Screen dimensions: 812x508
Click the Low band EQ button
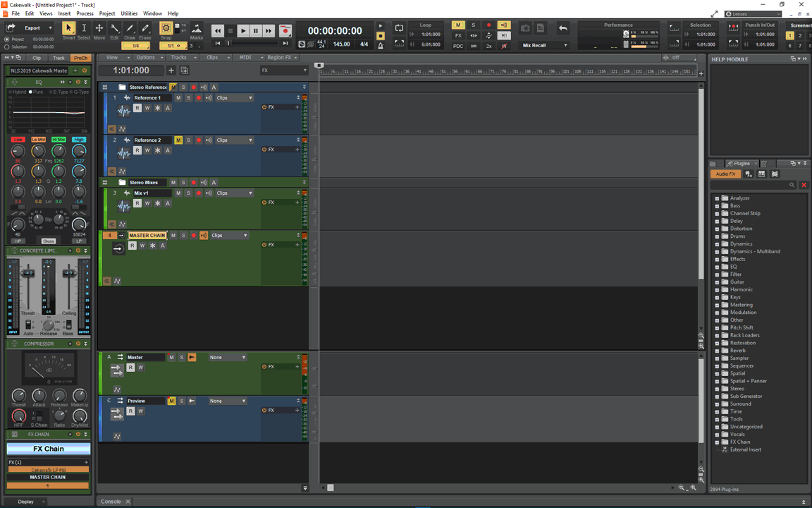tap(18, 140)
